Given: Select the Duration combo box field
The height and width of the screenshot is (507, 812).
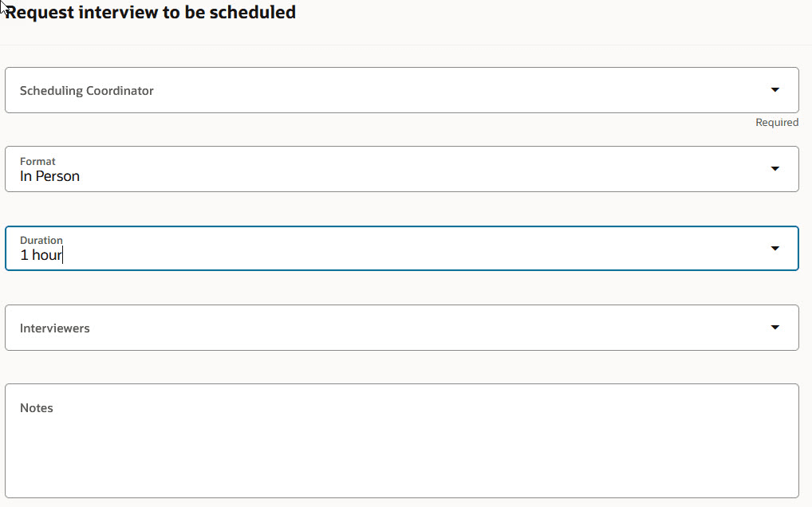Looking at the screenshot, I should coord(319,248).
